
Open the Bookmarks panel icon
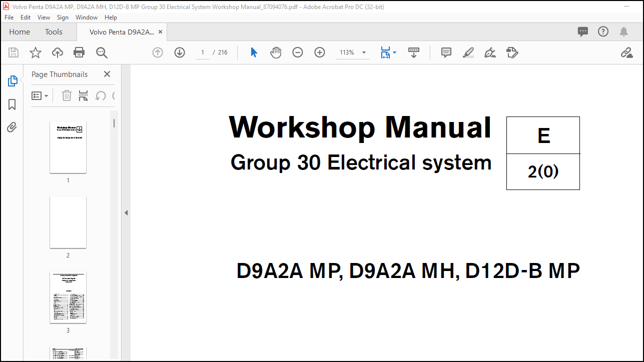coord(12,104)
